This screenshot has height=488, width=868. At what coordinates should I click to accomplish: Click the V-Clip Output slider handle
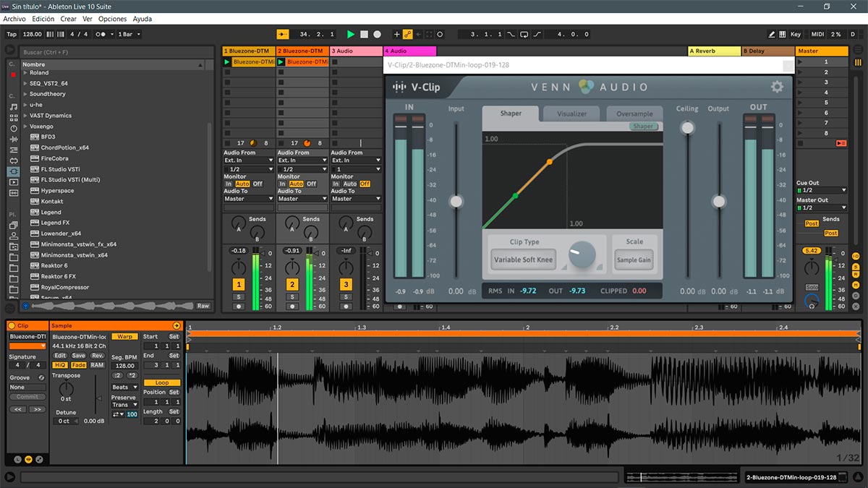[x=718, y=202]
